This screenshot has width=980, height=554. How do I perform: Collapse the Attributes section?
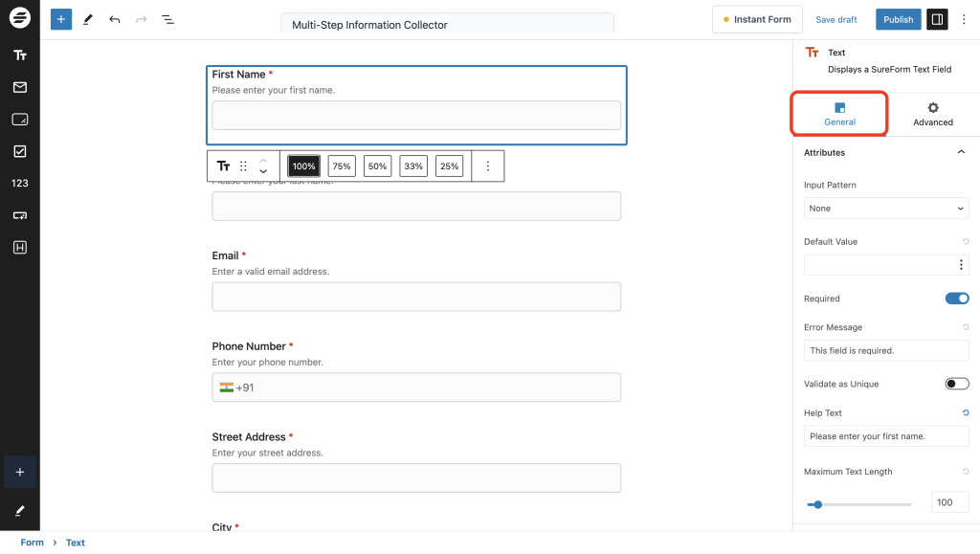pyautogui.click(x=962, y=151)
